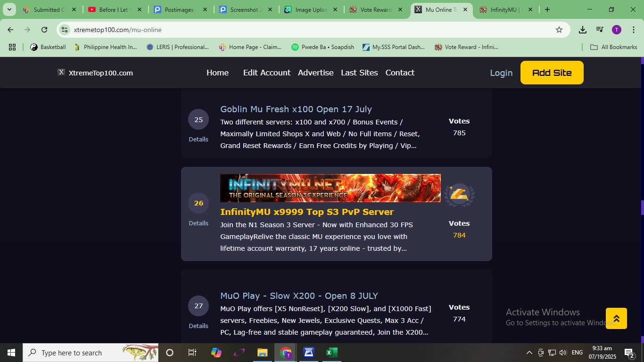Switch to the Screenshot tab

245,9
